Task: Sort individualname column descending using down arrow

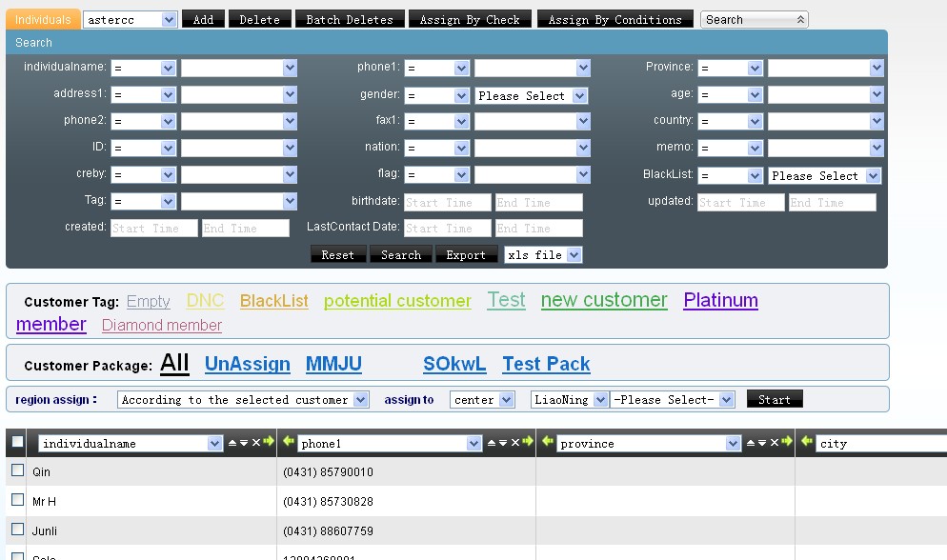Action: pos(244,443)
